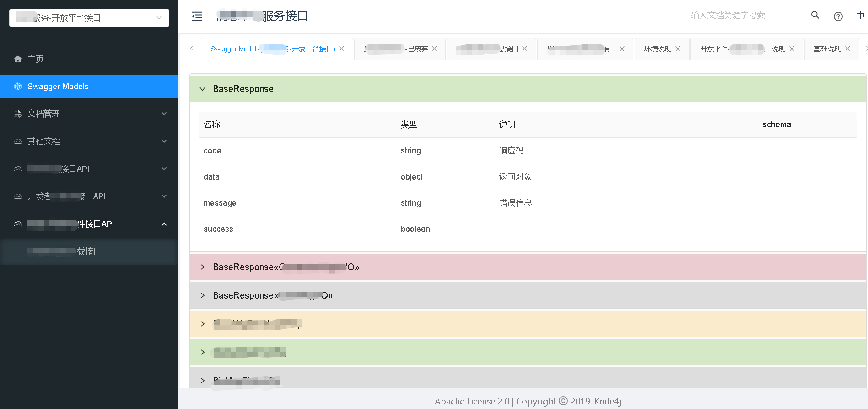Viewport: 868px width, 409px height.
Task: Click the code field name
Action: pyautogui.click(x=212, y=151)
